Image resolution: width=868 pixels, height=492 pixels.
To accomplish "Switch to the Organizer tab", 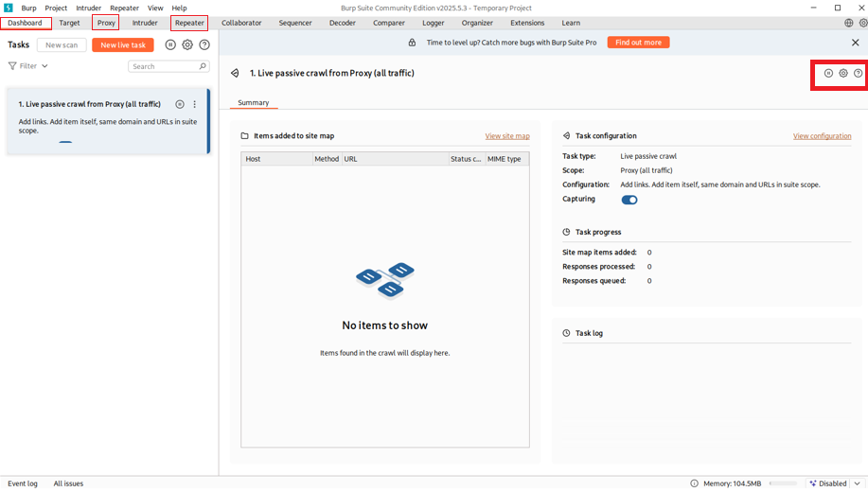I will point(477,23).
